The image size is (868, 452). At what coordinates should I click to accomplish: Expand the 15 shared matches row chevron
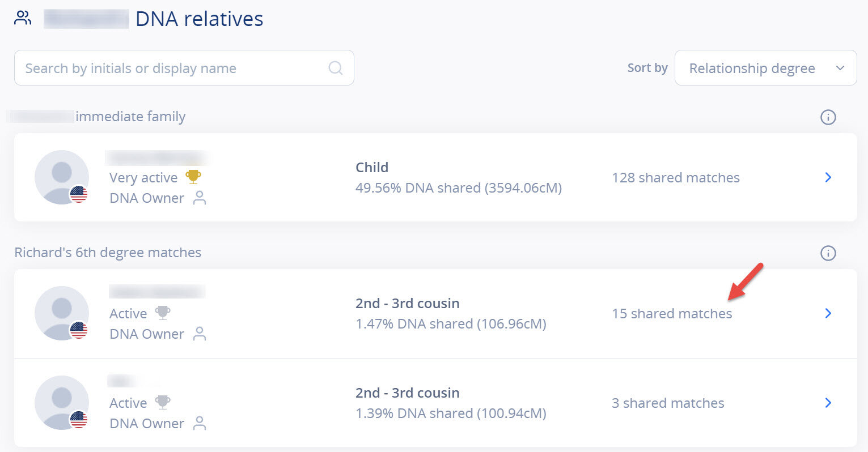point(828,313)
